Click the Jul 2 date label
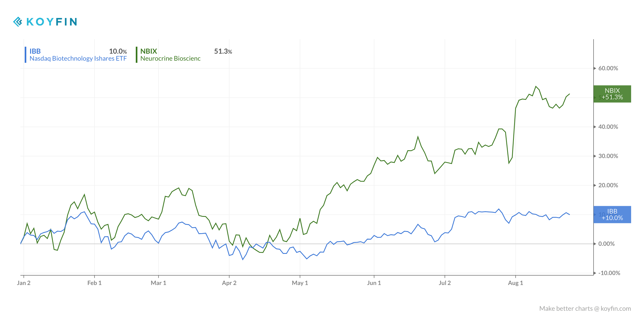Screen dimensions: 644x322 coord(445,283)
